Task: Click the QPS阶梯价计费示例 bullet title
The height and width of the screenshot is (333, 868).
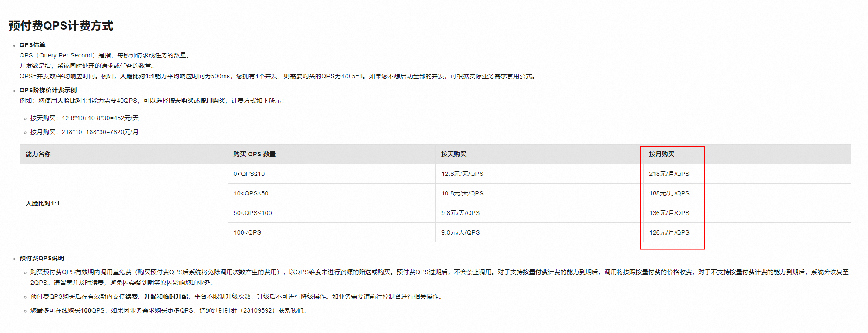Action: (x=48, y=90)
